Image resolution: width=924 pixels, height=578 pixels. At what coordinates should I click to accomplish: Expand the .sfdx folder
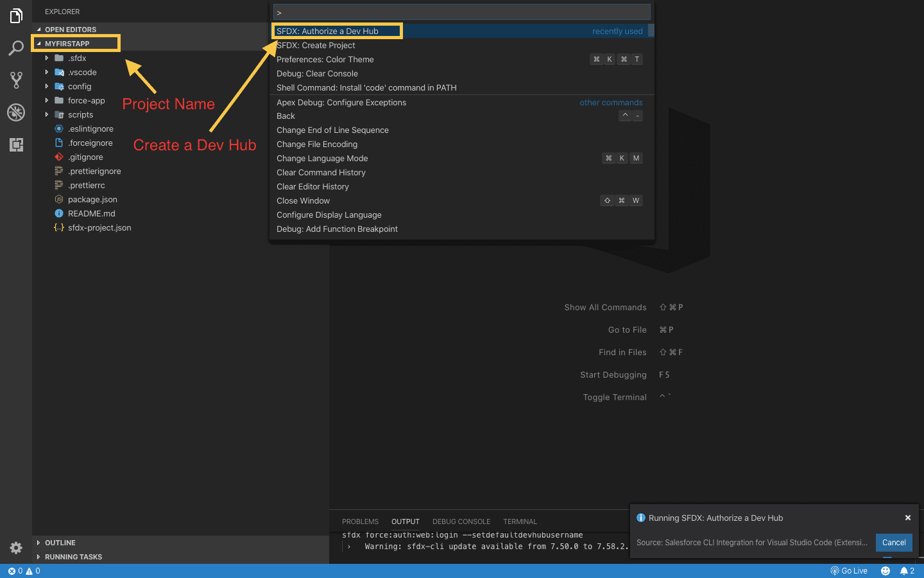46,58
